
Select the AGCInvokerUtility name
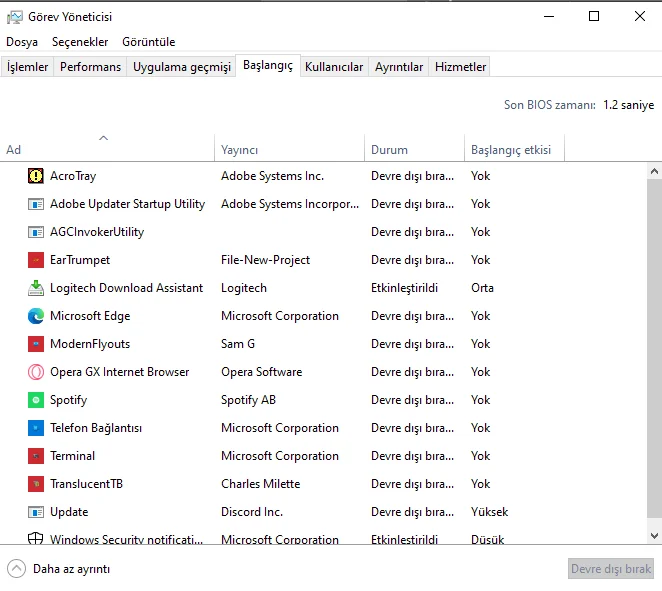(97, 232)
